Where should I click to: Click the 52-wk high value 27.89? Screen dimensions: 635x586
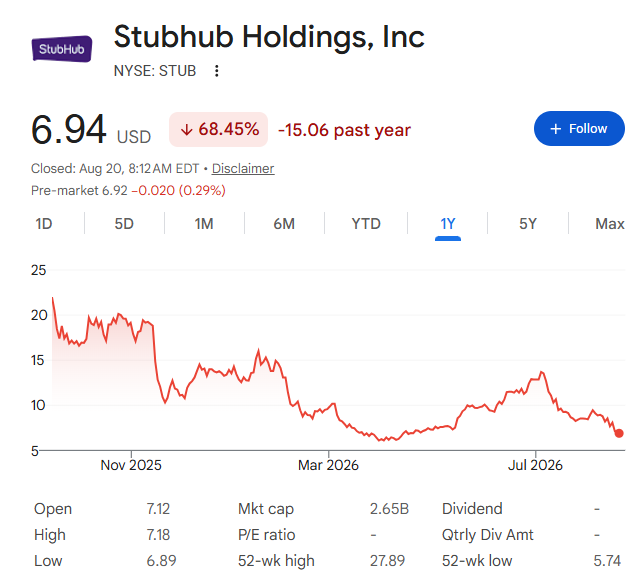tap(387, 561)
